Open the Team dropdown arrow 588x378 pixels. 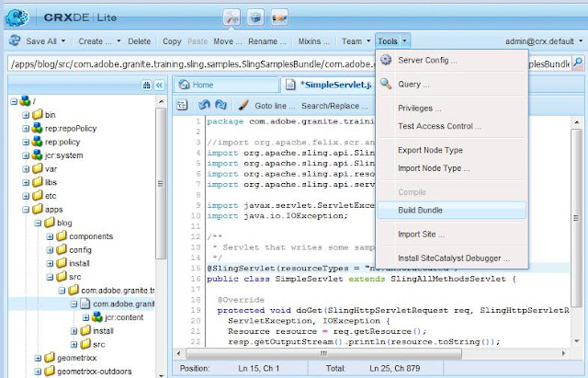click(x=368, y=40)
